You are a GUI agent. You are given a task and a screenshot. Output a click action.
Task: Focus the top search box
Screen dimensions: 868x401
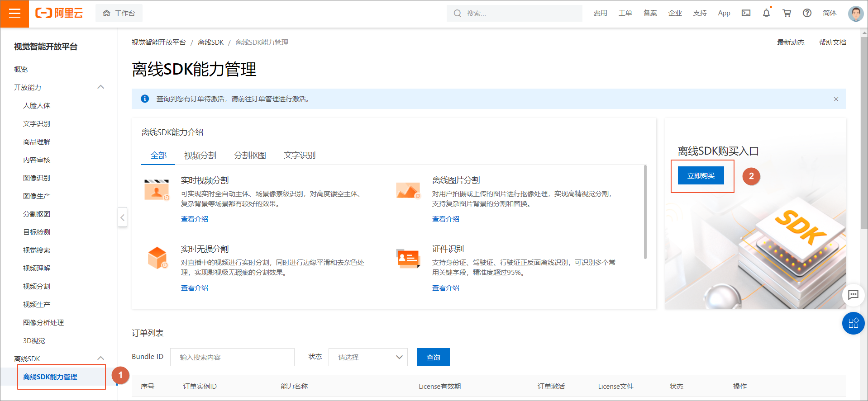(x=515, y=13)
